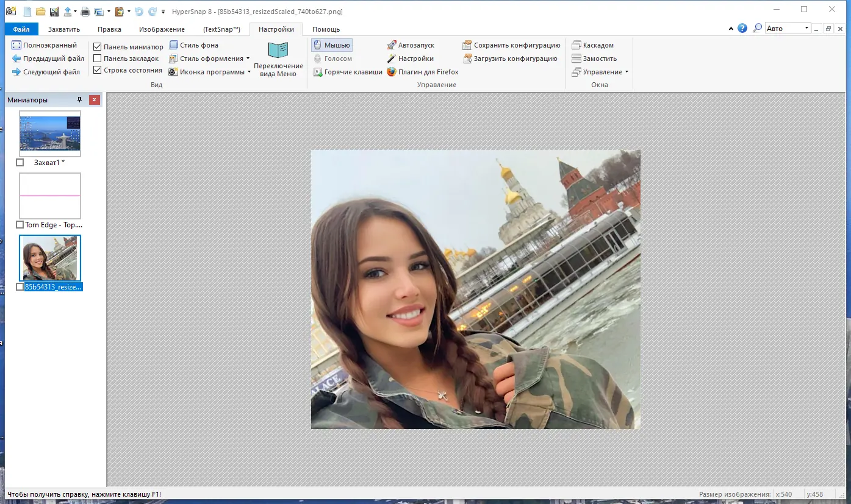Open search via the magnifier icon
This screenshot has height=504, width=851.
pyautogui.click(x=756, y=27)
